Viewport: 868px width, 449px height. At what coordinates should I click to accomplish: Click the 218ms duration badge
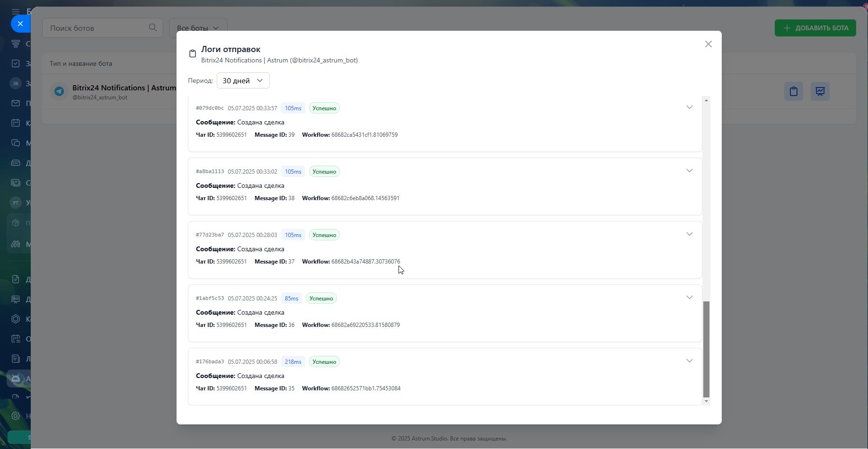tap(293, 362)
